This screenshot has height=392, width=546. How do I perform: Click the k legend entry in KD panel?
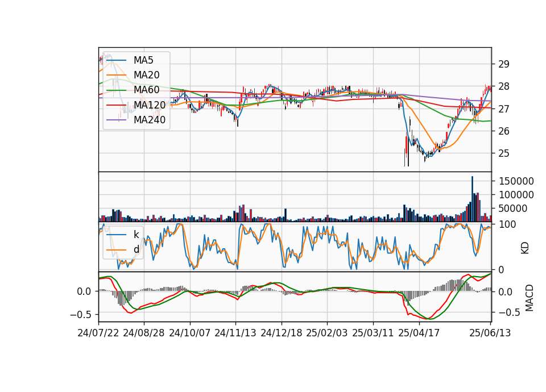(136, 235)
